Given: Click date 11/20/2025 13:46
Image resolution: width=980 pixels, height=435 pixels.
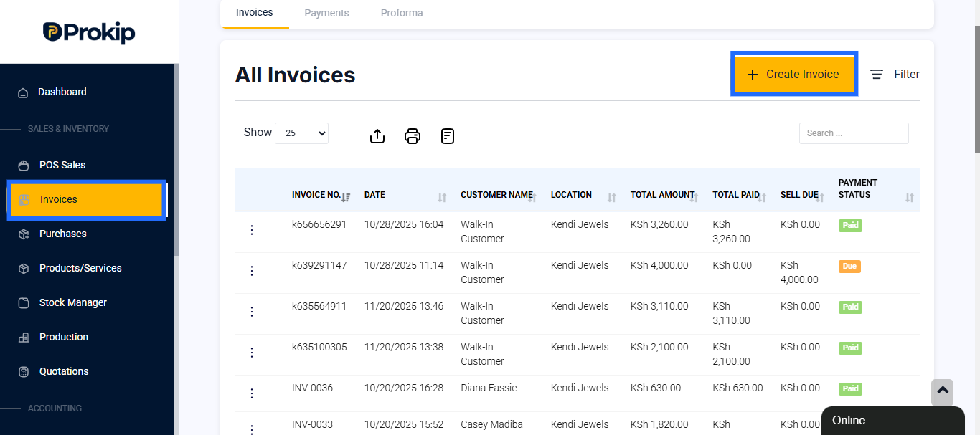Looking at the screenshot, I should pyautogui.click(x=404, y=306).
